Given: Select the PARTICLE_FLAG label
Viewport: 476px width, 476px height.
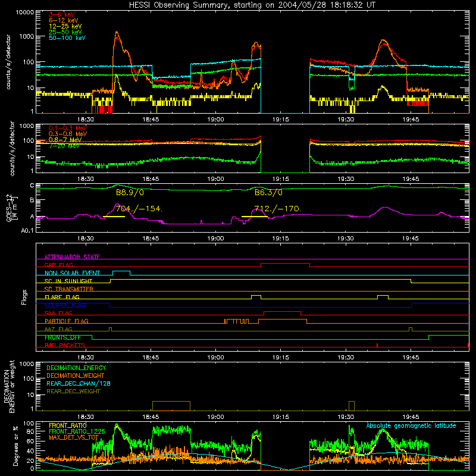Looking at the screenshot, I should click(x=67, y=321).
